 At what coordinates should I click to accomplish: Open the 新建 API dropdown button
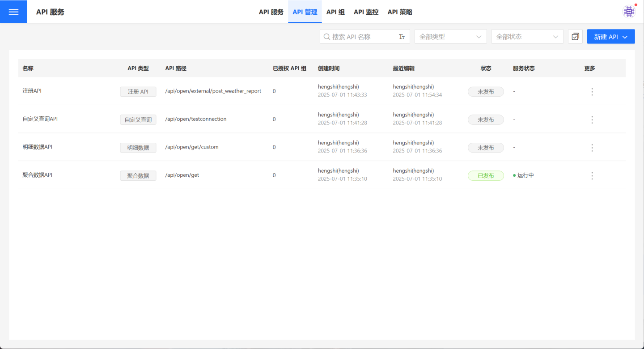pos(610,37)
